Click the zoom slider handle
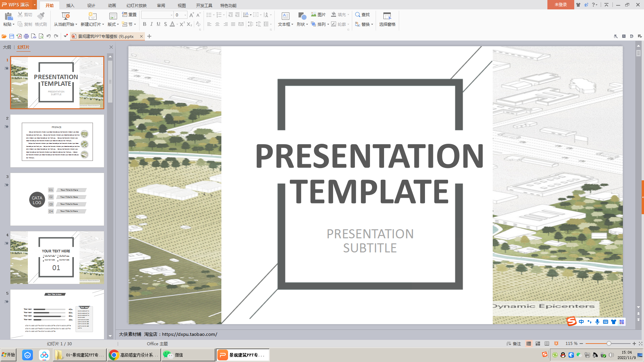The image size is (644, 362). [x=609, y=344]
